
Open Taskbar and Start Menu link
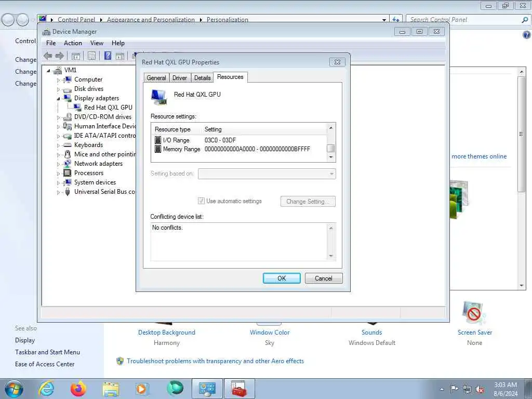point(47,352)
